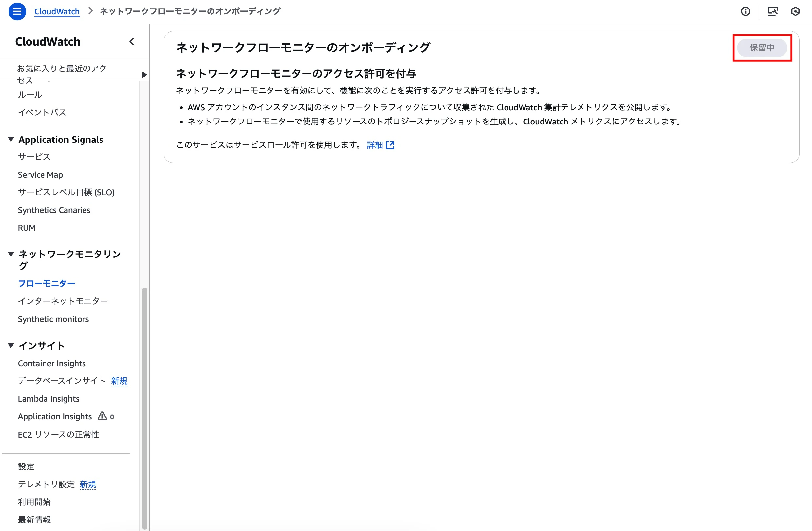Viewport: 812px width, 531px height.
Task: Click the info circle icon in header
Action: [x=746, y=11]
